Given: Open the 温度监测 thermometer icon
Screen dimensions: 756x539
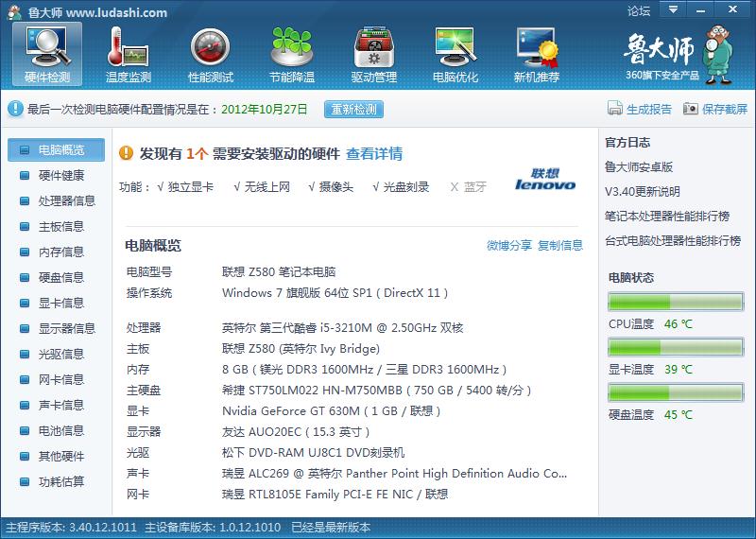Looking at the screenshot, I should 129,54.
